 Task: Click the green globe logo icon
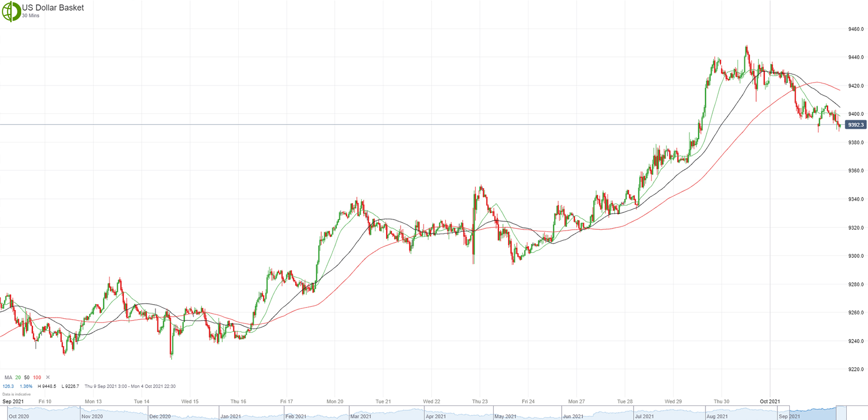click(x=11, y=12)
